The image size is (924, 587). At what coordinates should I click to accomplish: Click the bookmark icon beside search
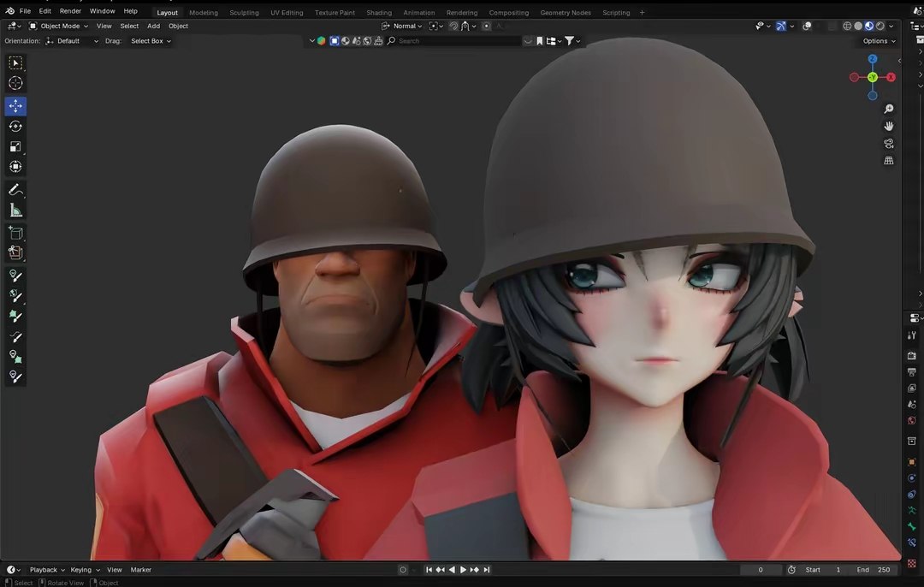click(x=539, y=41)
